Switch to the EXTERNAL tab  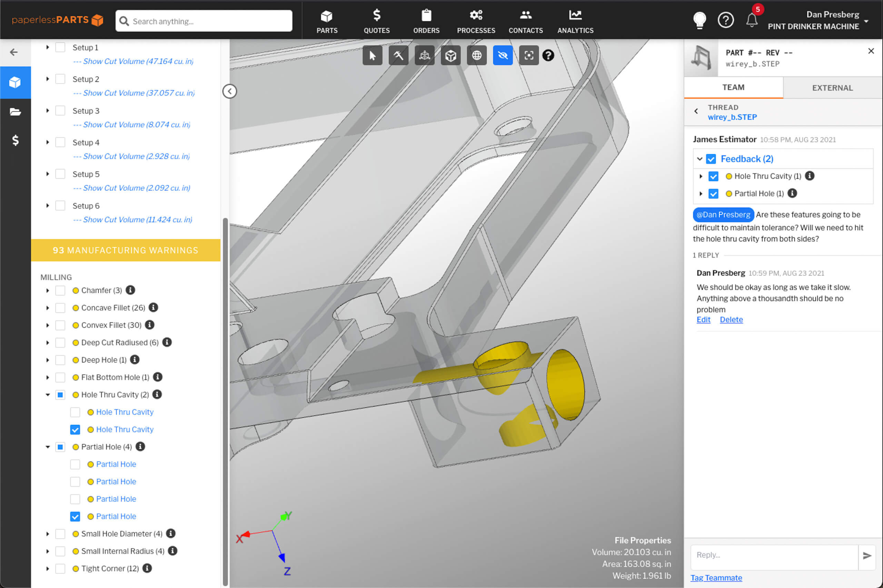[x=832, y=87]
